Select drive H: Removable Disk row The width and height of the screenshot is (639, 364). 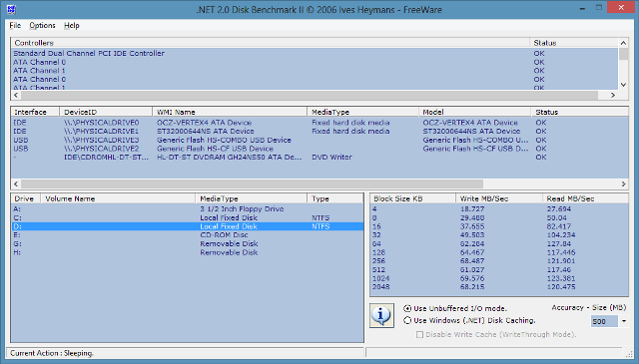188,252
